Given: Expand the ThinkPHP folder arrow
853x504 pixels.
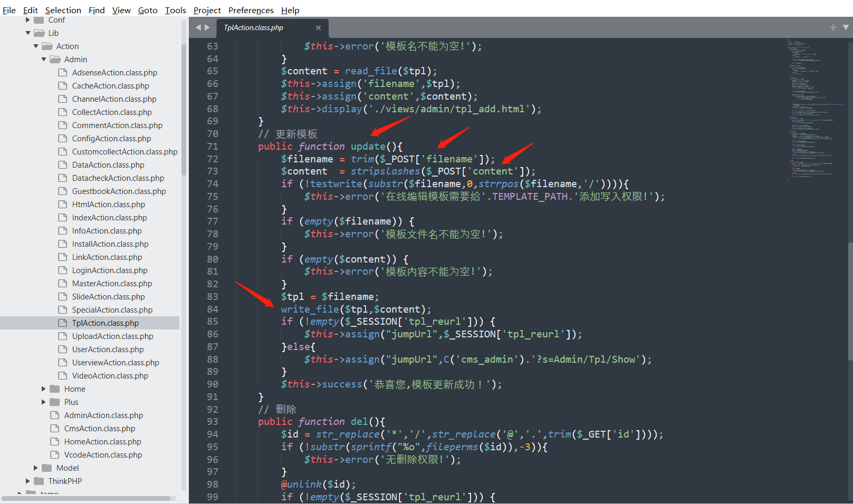Looking at the screenshot, I should pos(28,481).
